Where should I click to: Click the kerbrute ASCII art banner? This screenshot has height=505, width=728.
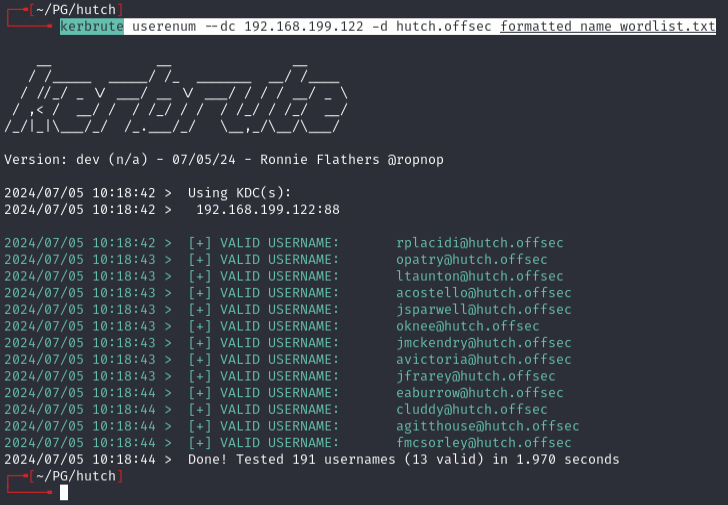[176, 98]
